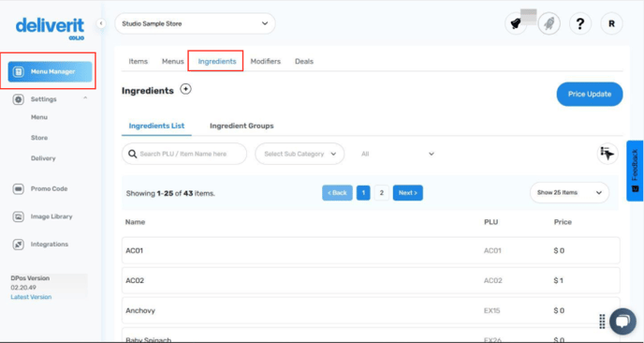Image resolution: width=644 pixels, height=343 pixels.
Task: Open help via the question mark icon
Action: [x=580, y=23]
